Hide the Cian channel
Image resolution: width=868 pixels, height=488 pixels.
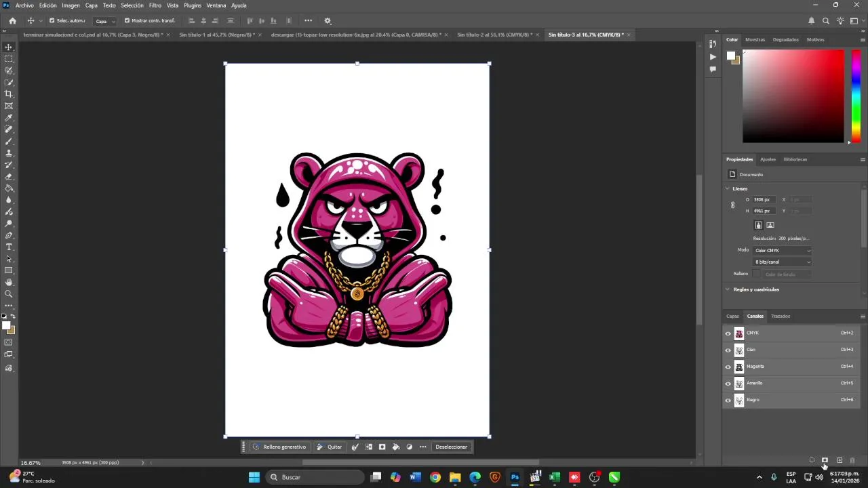728,350
